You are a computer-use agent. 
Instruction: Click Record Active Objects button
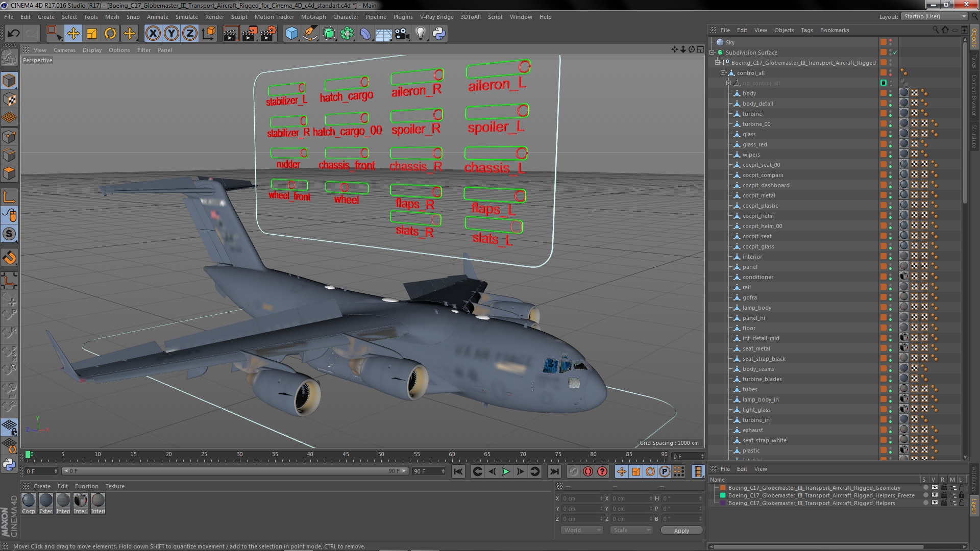[x=573, y=471]
